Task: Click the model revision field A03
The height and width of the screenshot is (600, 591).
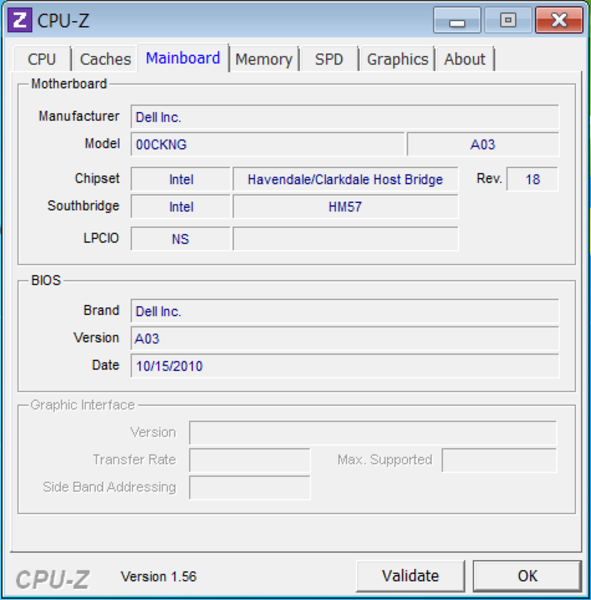Action: 483,144
